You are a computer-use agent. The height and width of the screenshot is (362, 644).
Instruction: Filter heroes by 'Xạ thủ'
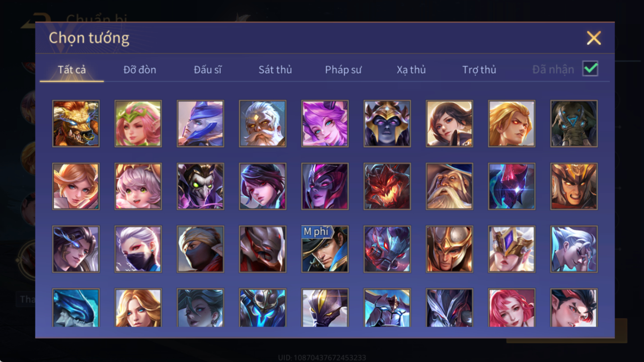coord(411,70)
